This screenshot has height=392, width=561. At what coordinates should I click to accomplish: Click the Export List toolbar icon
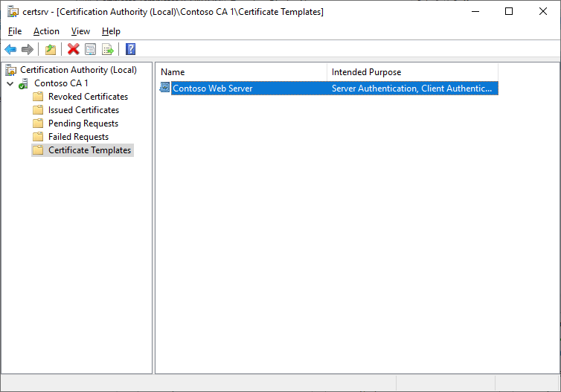(108, 49)
